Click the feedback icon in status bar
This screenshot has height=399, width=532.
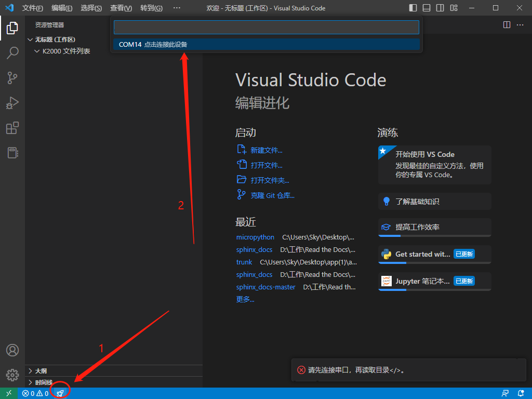(505, 393)
